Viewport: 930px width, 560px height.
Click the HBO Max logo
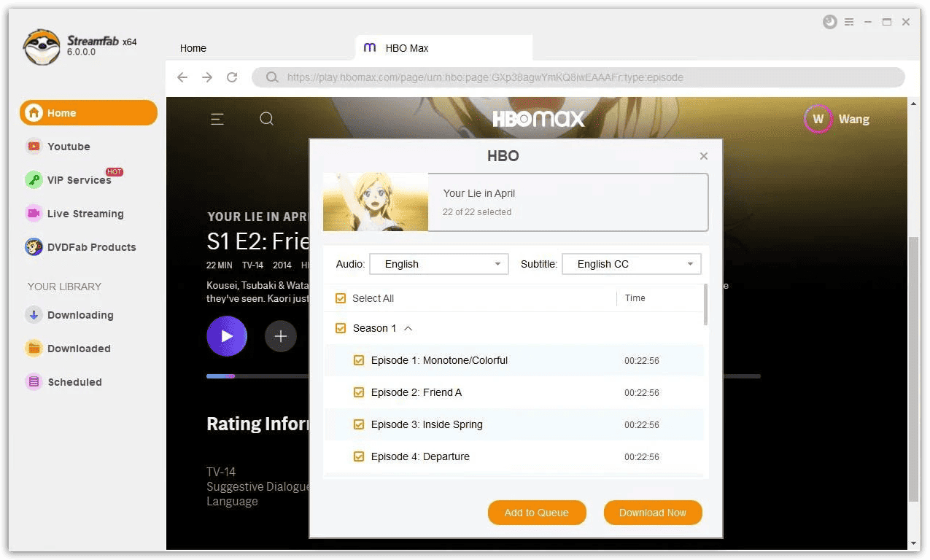coord(539,119)
